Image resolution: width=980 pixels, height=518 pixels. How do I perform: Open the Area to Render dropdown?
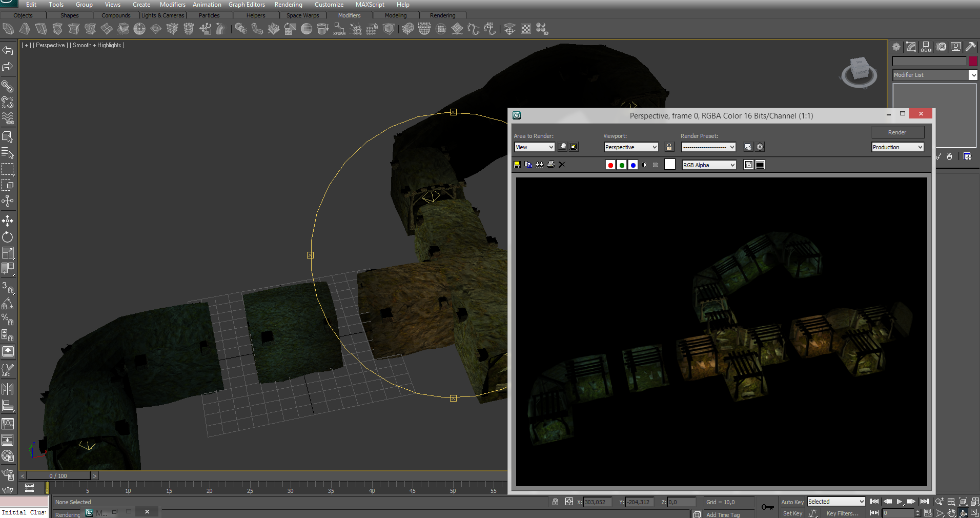click(x=534, y=147)
